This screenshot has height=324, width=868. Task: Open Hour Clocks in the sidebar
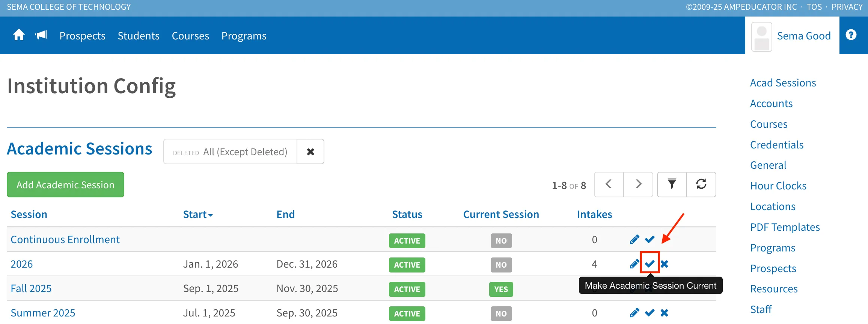click(x=778, y=186)
